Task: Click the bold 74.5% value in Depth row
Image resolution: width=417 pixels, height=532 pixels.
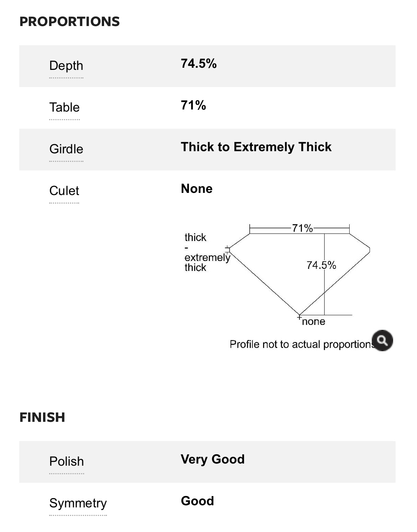Action: pyautogui.click(x=199, y=64)
